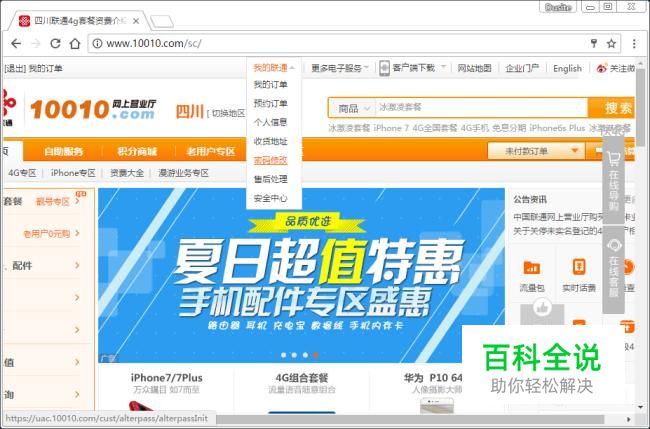Close the 四川联通4g套餐资费 tab

point(136,21)
